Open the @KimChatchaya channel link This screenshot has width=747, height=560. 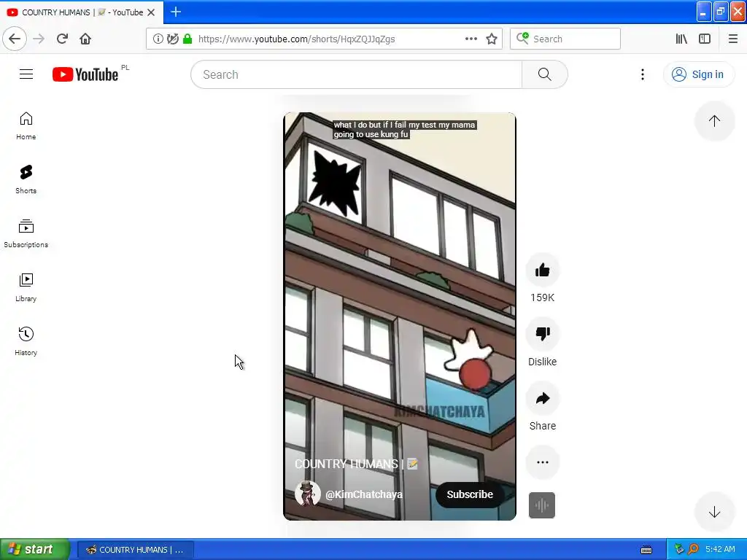pos(364,494)
